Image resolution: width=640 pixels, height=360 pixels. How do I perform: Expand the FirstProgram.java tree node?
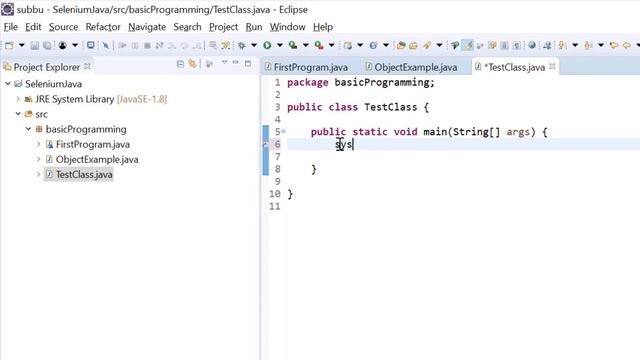(38, 144)
